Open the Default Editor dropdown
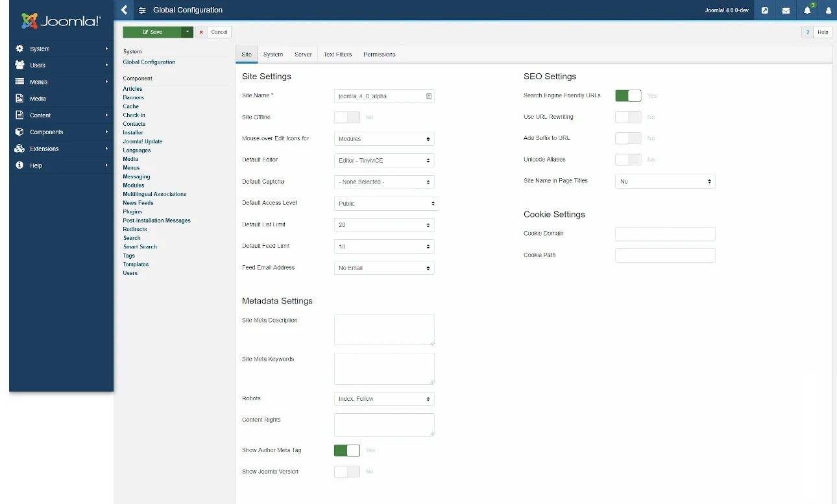Screen dimensions: 837x504 point(383,160)
